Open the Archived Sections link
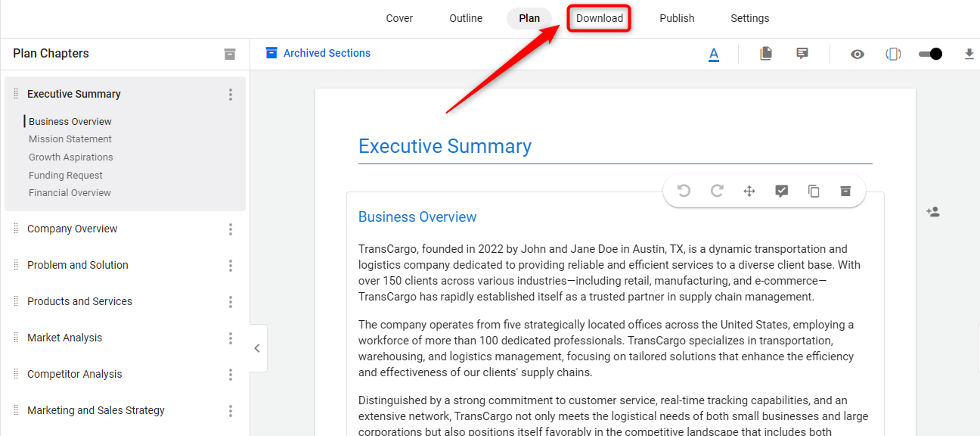 tap(327, 53)
